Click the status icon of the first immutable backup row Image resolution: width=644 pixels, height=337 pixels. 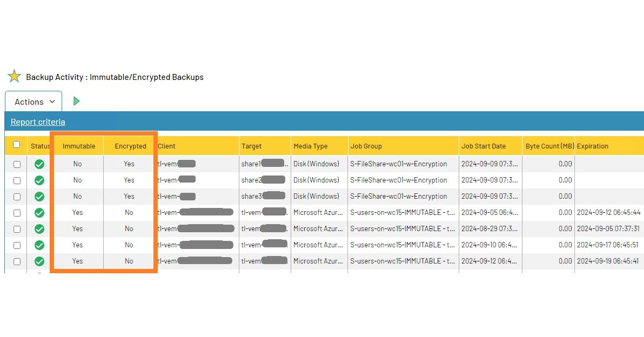click(39, 212)
